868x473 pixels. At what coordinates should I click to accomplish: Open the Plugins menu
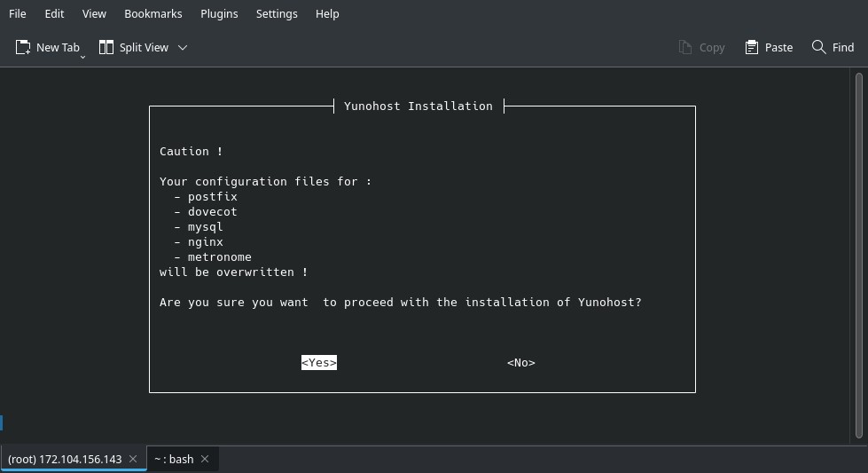coord(219,13)
